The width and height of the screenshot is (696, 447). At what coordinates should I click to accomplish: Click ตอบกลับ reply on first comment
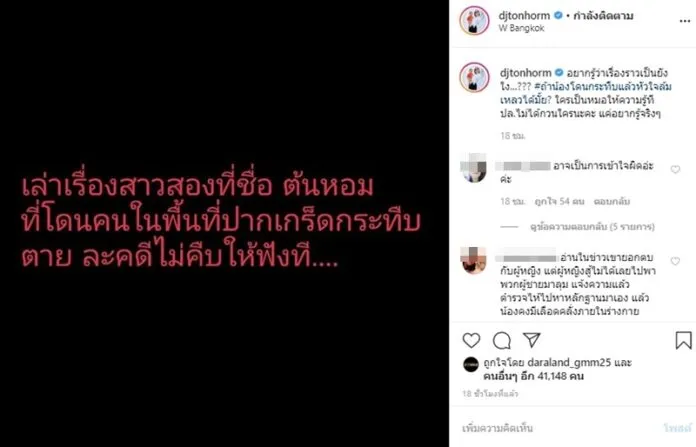point(612,202)
